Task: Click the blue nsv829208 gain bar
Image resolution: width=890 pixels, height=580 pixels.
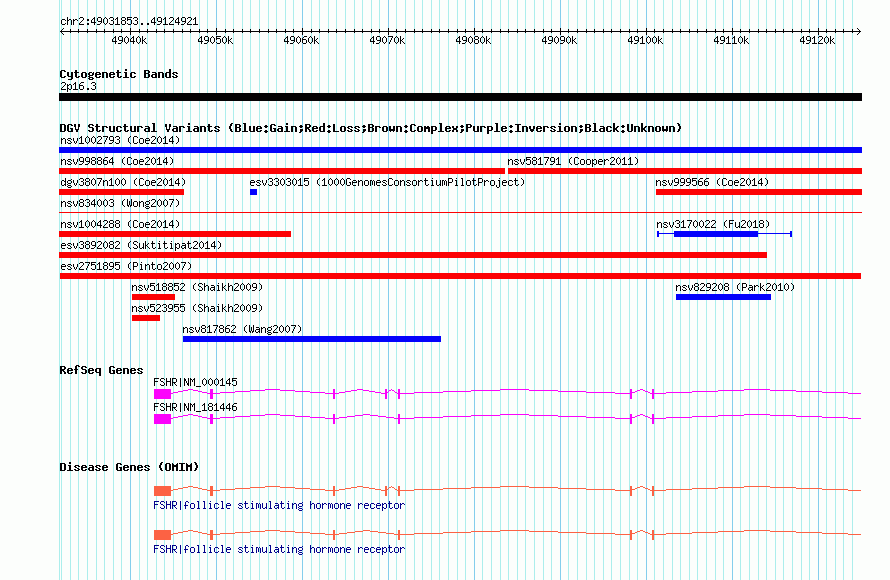Action: coord(723,297)
